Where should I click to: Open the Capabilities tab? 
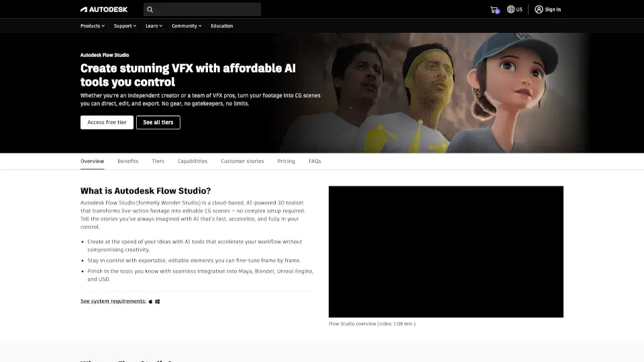tap(193, 161)
